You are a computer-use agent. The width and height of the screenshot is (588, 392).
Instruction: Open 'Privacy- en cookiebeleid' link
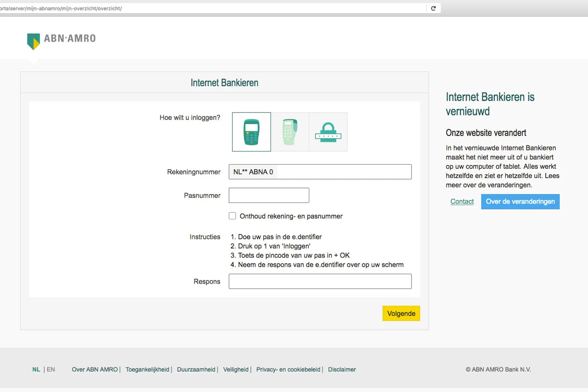[288, 369]
